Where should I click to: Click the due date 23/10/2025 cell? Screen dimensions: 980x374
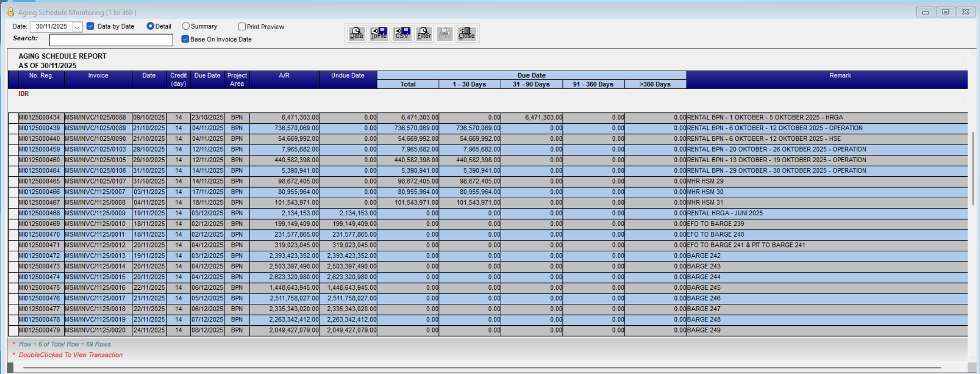(207, 117)
